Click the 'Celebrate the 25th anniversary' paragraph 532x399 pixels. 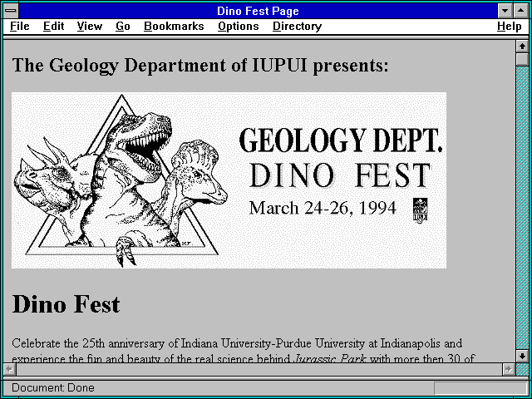click(243, 350)
